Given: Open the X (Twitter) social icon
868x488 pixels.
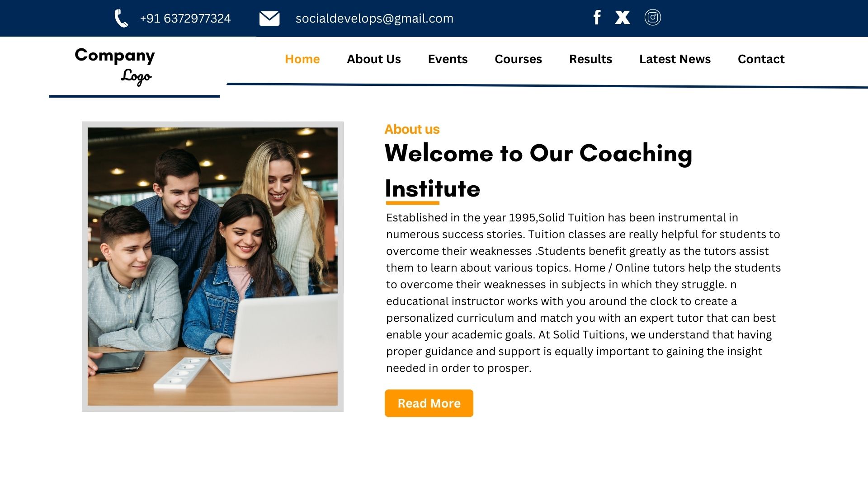Looking at the screenshot, I should pos(623,17).
